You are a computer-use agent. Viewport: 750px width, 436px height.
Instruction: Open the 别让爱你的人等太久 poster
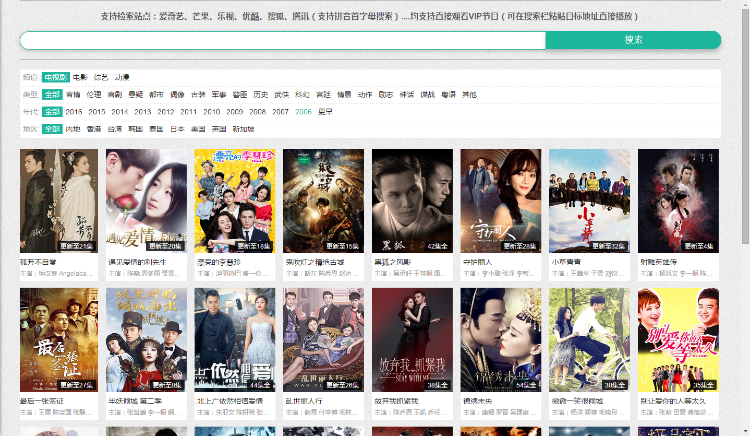(x=678, y=340)
